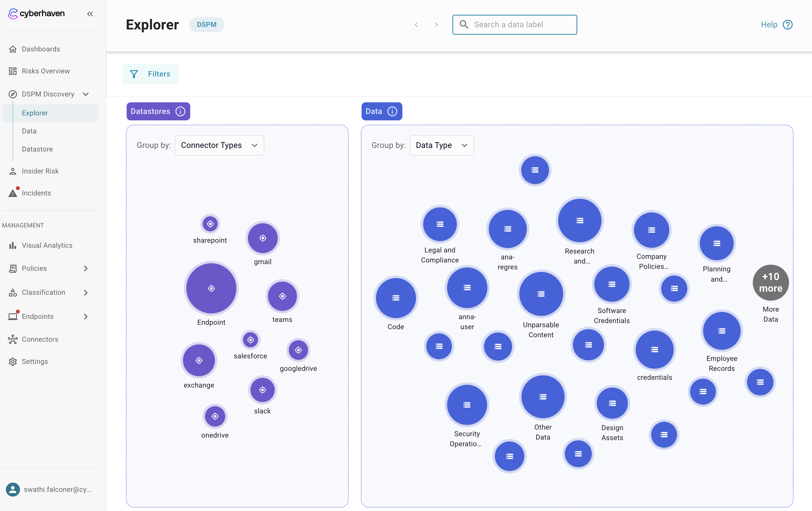Screen dimensions: 812x511
Task: Open the Data Type group-by dropdown
Action: [442, 145]
